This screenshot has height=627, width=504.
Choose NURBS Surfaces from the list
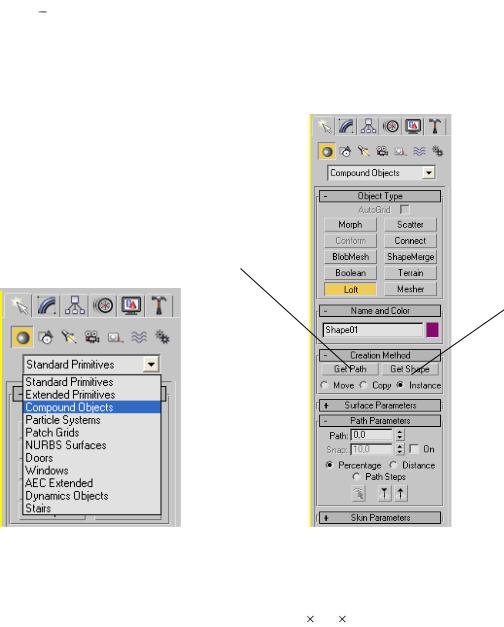click(92, 445)
